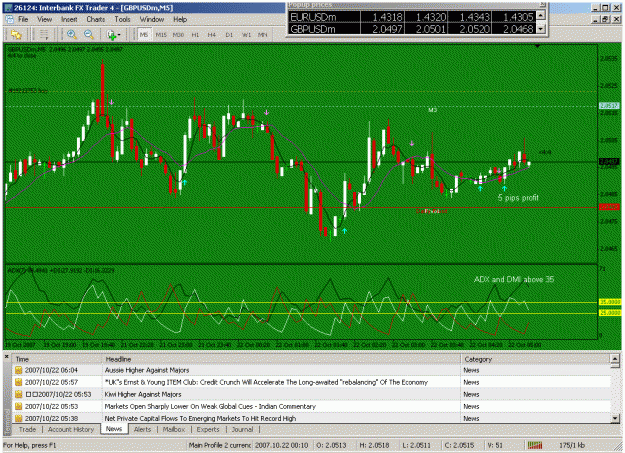Expand the indicators list dropdown arrow
The image size is (625, 453).
(x=119, y=35)
